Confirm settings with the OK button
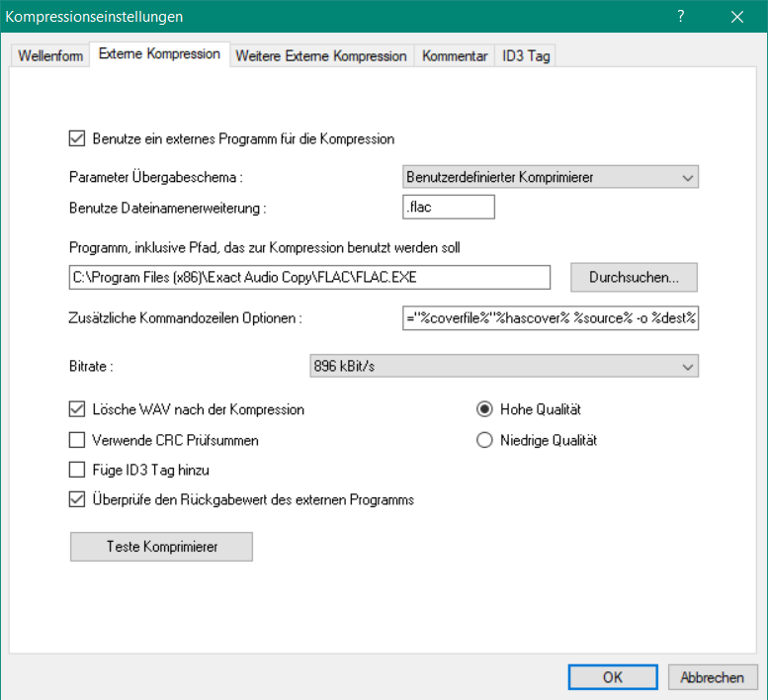Image resolution: width=768 pixels, height=700 pixels. tap(613, 677)
